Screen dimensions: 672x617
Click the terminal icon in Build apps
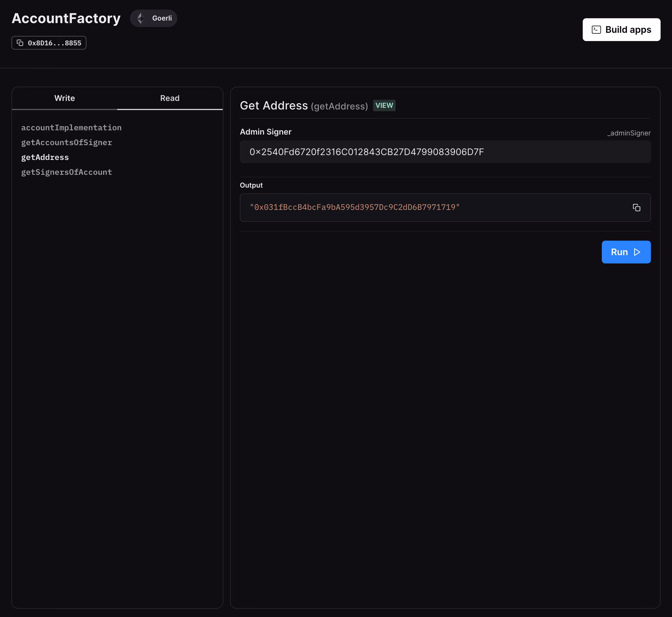596,30
